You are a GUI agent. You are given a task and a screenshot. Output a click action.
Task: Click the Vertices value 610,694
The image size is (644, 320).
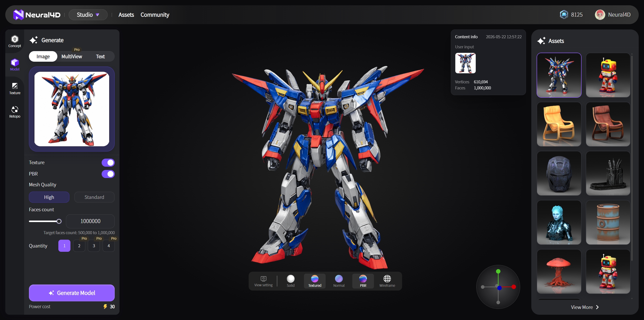coord(481,82)
